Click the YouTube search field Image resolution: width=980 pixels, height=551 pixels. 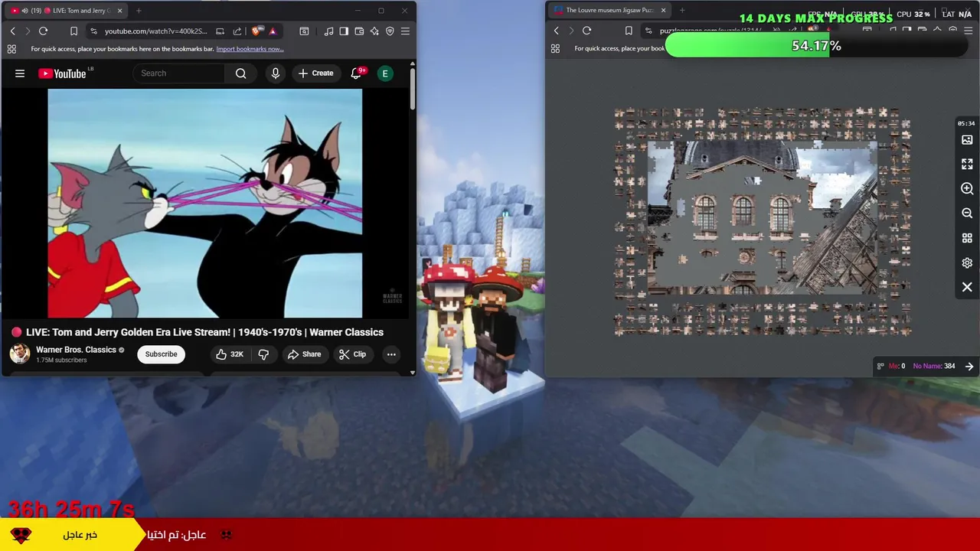click(179, 73)
